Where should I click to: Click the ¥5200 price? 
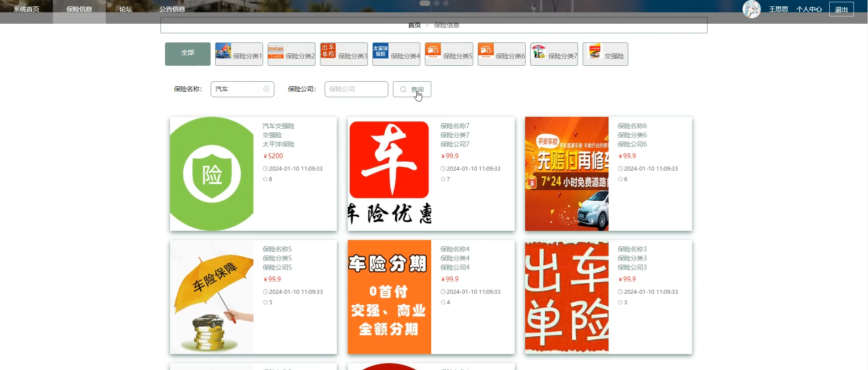[273, 156]
